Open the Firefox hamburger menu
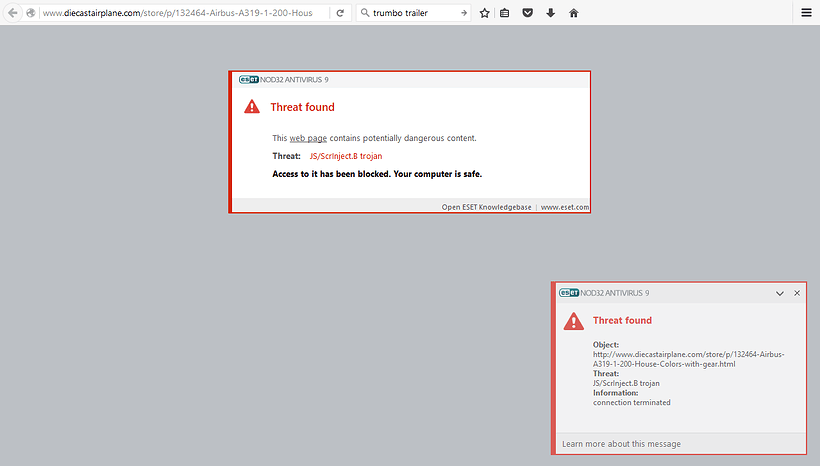Screen dimensions: 820x466 coord(806,13)
